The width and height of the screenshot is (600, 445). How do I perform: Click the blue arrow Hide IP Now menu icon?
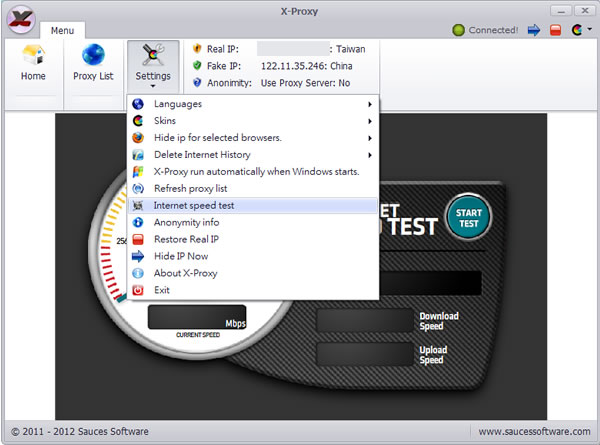tap(138, 256)
